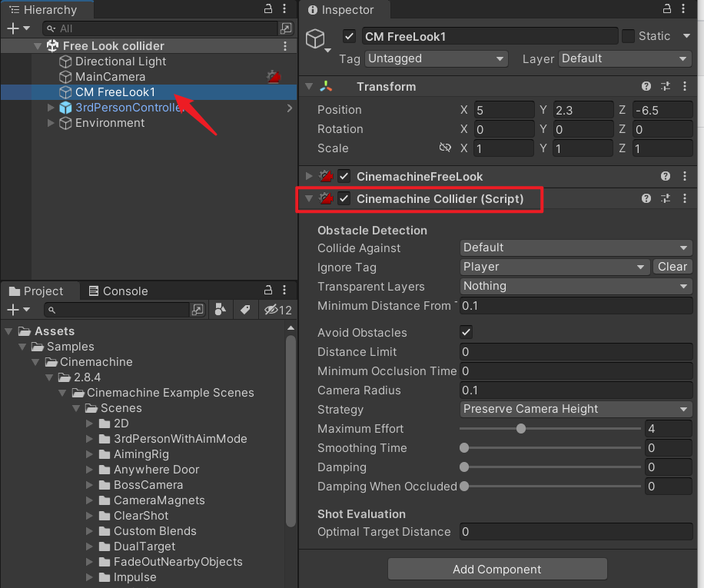Disable the Cinemachine Collider component checkbox
The height and width of the screenshot is (588, 704).
coord(344,198)
